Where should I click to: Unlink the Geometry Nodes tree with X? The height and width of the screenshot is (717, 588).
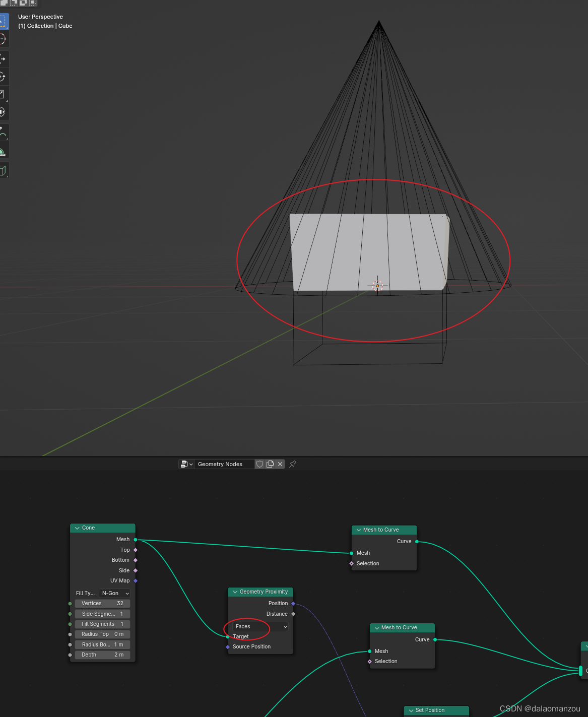[x=280, y=464]
